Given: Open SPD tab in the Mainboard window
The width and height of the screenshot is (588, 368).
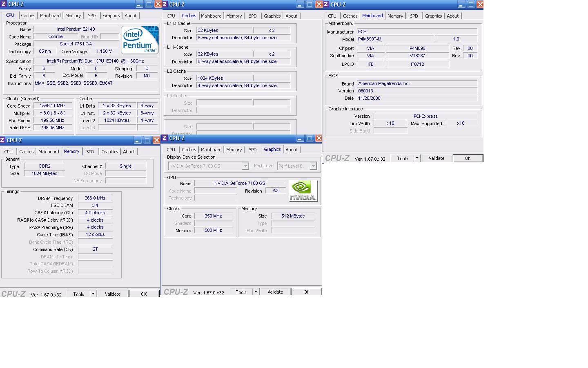Looking at the screenshot, I should point(414,16).
